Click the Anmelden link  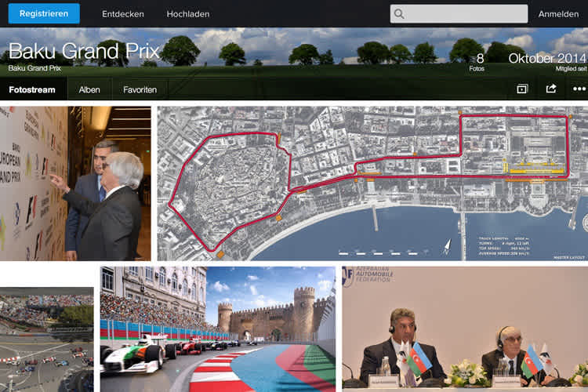coord(558,14)
